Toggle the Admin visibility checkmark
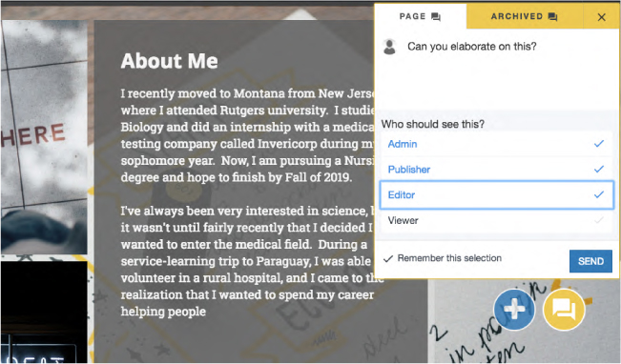621x364 pixels. click(x=599, y=143)
